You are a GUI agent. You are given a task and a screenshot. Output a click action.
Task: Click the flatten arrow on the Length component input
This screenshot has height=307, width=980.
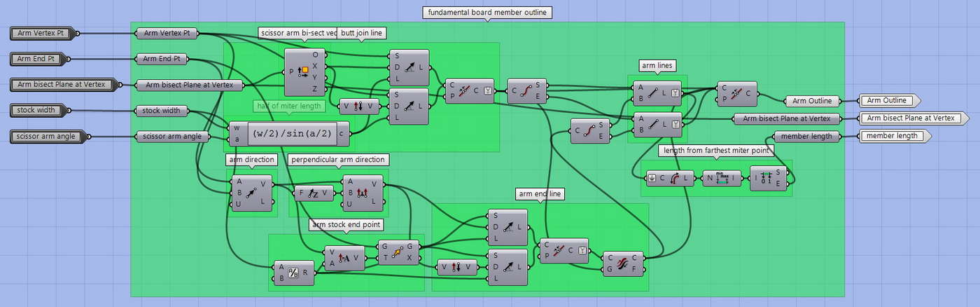click(652, 179)
